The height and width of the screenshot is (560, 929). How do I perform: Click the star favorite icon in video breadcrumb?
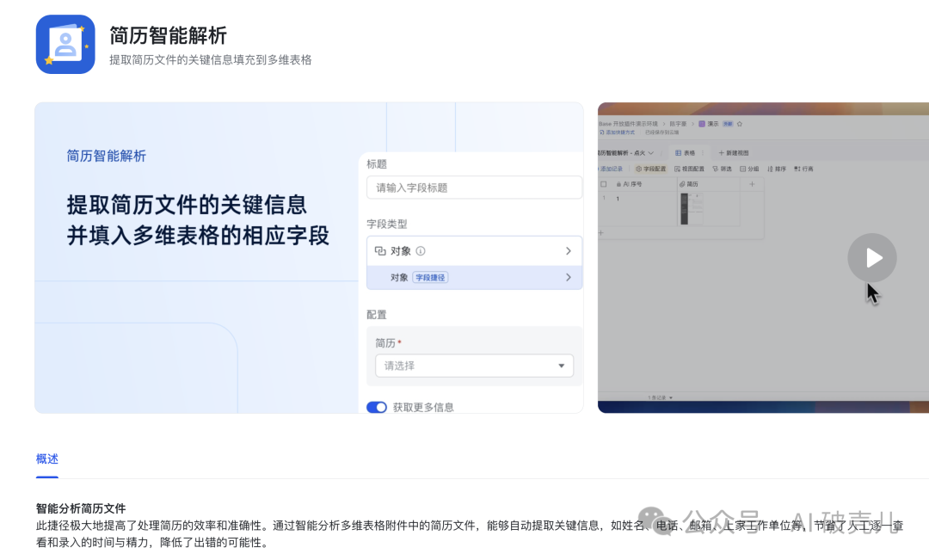[x=739, y=124]
